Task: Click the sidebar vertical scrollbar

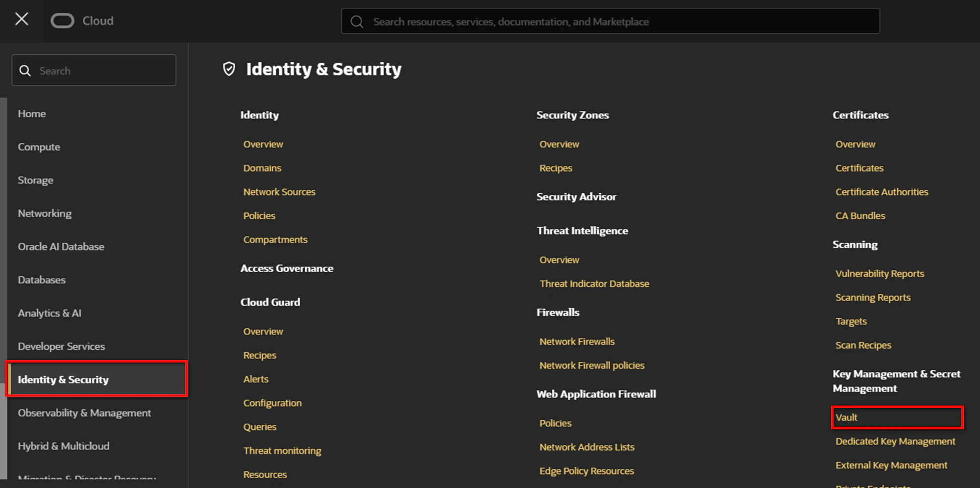Action: (x=3, y=288)
